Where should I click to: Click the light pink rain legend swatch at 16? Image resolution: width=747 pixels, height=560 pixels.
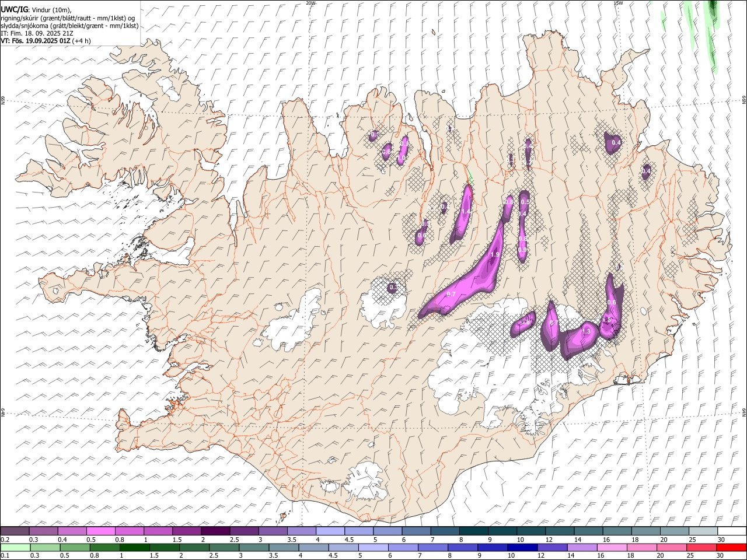(612, 547)
